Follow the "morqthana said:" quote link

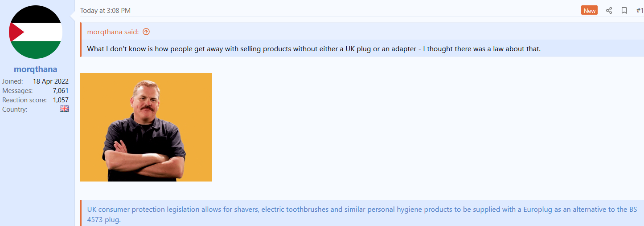click(113, 32)
